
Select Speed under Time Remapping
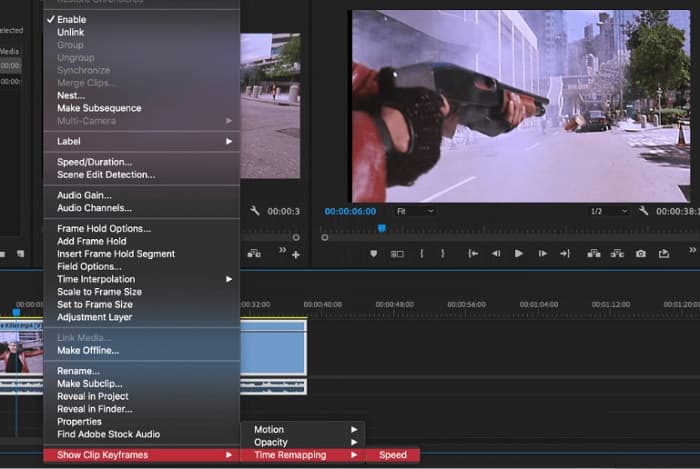coord(392,455)
